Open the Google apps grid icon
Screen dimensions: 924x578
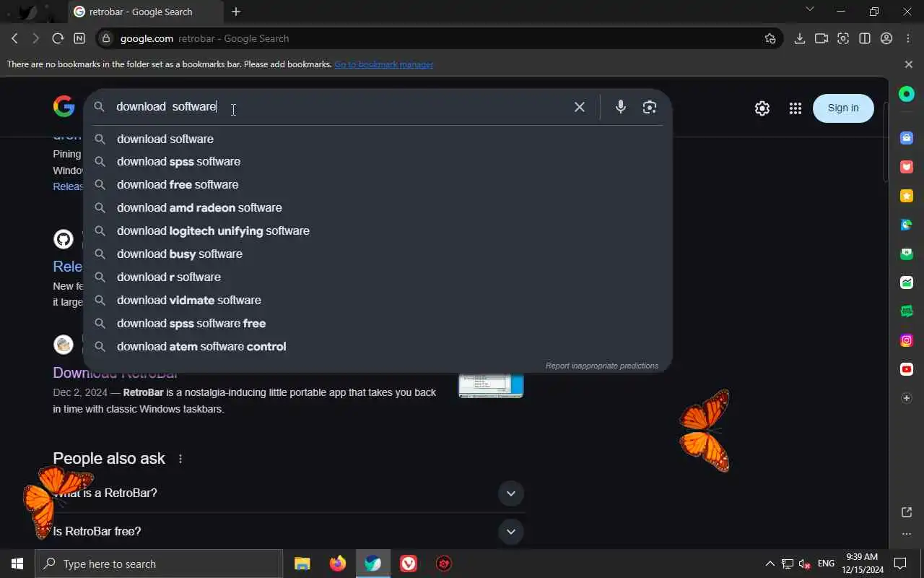pyautogui.click(x=795, y=108)
